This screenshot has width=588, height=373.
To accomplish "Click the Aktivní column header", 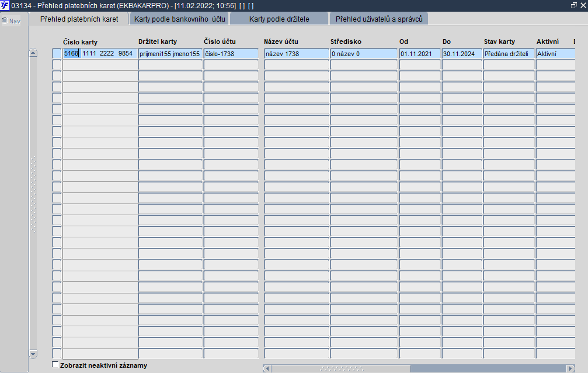I will click(548, 42).
